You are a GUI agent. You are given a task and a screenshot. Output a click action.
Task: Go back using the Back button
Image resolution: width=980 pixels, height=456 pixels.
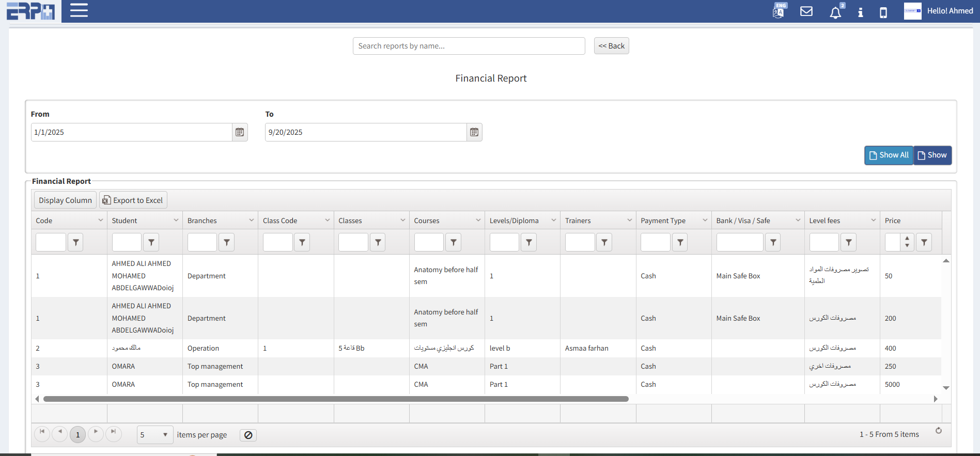coord(611,46)
